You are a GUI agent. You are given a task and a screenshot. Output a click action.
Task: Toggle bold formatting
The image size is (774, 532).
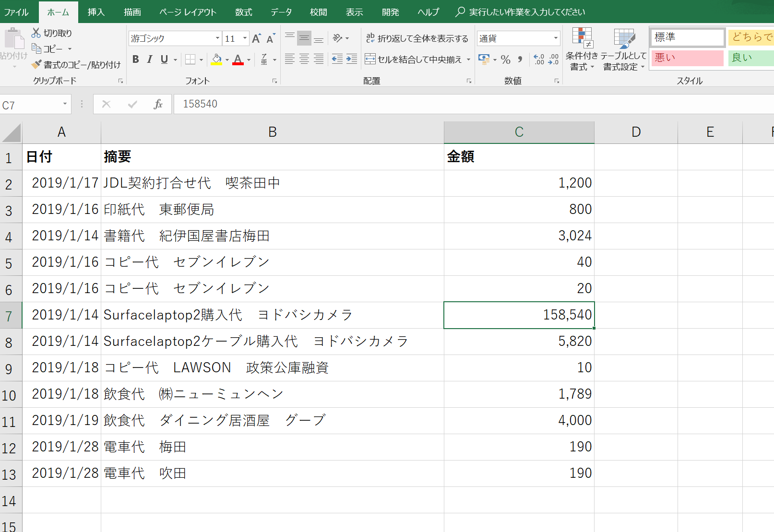pos(136,59)
